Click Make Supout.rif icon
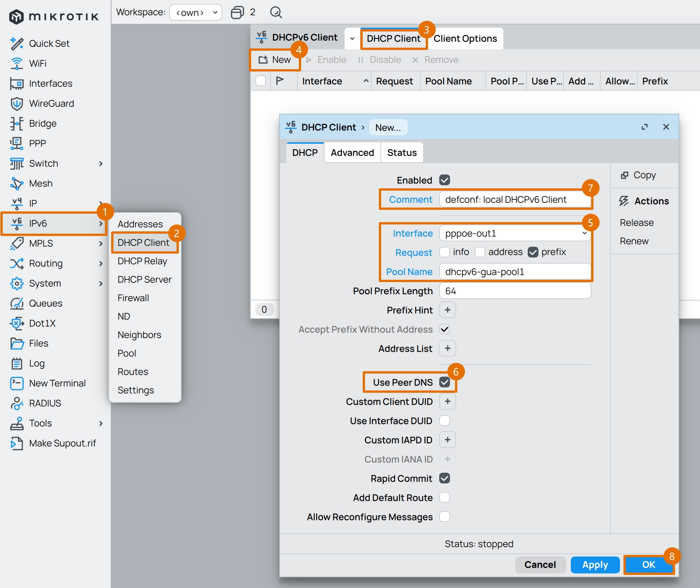Image resolution: width=700 pixels, height=588 pixels. tap(17, 443)
